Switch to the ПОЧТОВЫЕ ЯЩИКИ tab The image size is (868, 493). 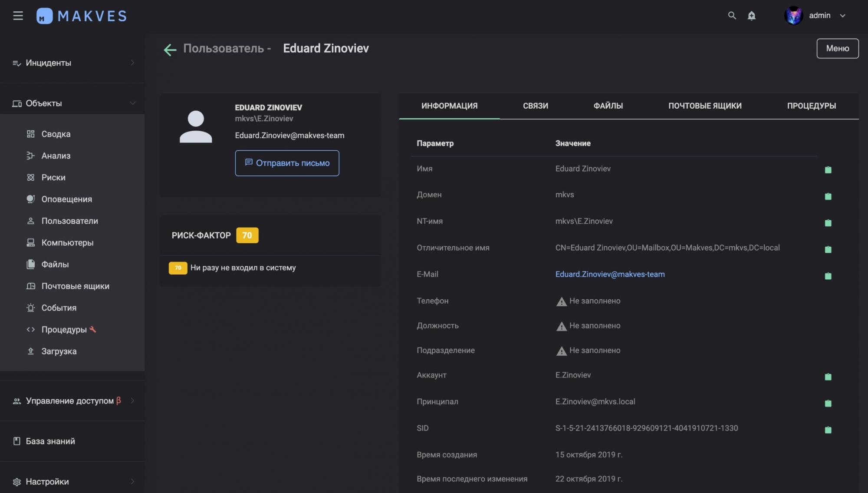(x=704, y=106)
